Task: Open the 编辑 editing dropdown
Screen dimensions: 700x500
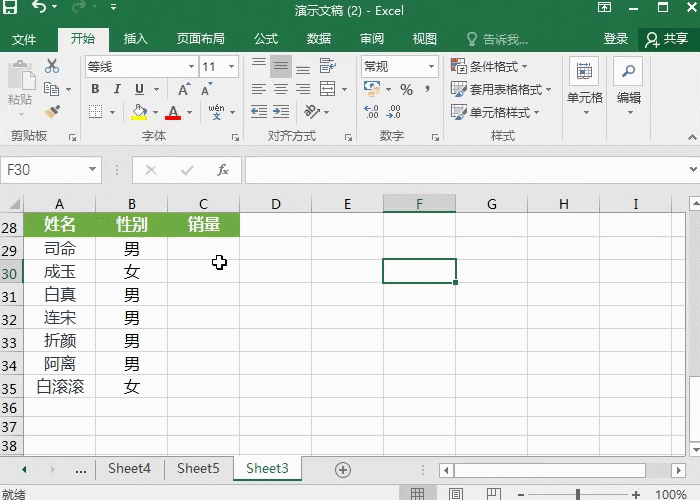Action: click(629, 87)
